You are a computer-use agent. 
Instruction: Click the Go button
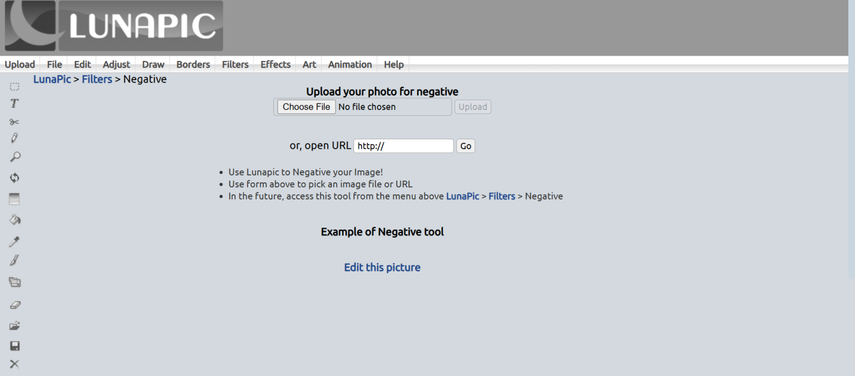[466, 146]
